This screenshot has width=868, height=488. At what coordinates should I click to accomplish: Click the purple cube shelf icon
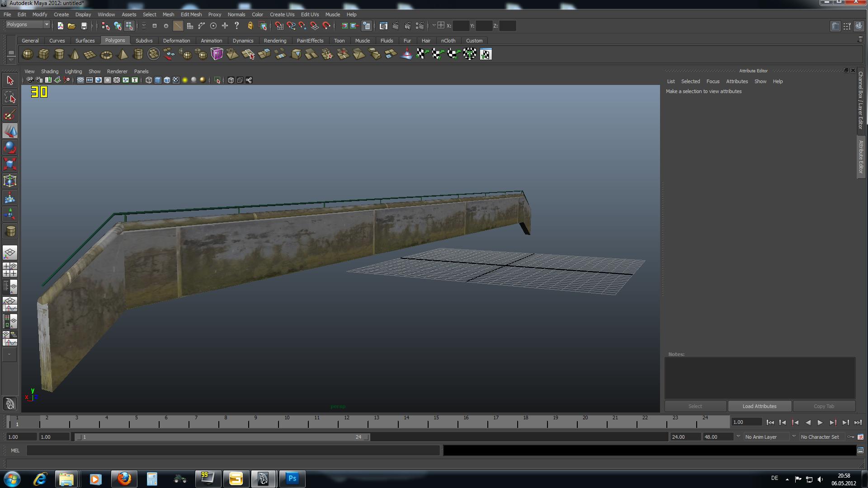click(x=217, y=54)
